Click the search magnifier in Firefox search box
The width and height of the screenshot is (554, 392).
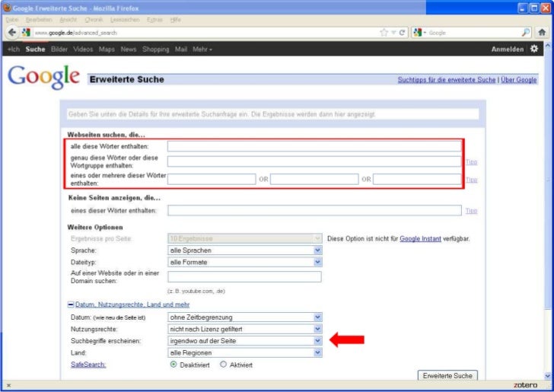pos(526,33)
